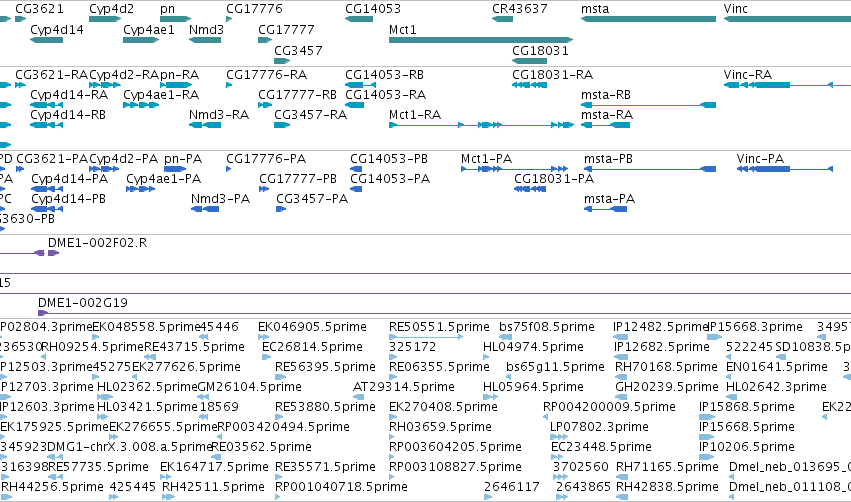Select the msta-RB transcript
Viewport: 851px width, 502px height.
click(x=648, y=105)
